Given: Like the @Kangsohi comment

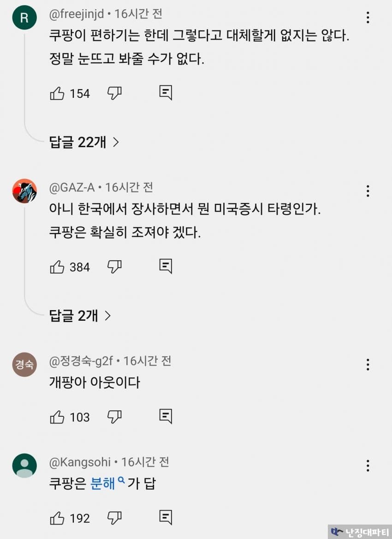Looking at the screenshot, I should pyautogui.click(x=57, y=518).
